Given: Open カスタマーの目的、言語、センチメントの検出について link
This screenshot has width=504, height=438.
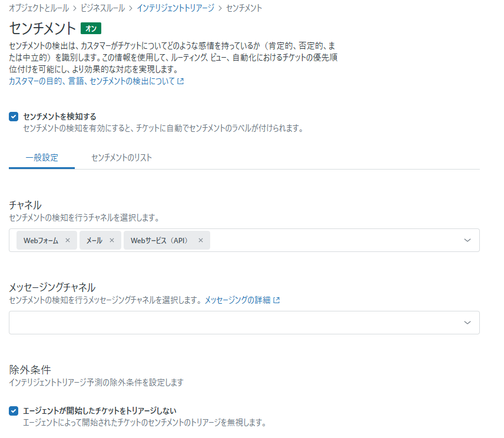Looking at the screenshot, I should coord(92,81).
